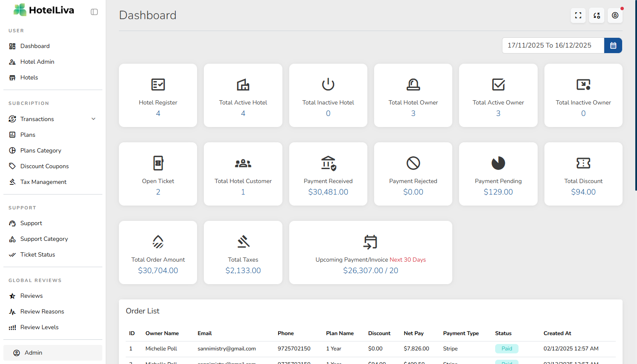637x364 pixels.
Task: Click the sync settings icon in the header
Action: [597, 15]
